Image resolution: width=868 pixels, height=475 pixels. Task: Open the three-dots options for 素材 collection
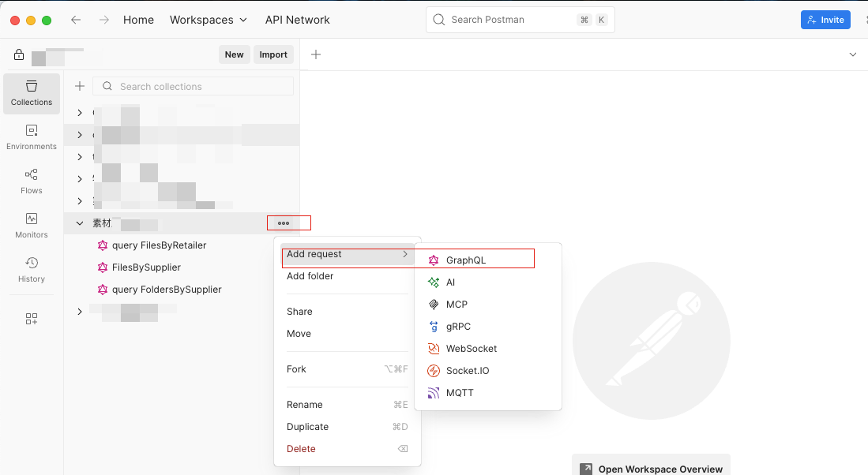(284, 223)
